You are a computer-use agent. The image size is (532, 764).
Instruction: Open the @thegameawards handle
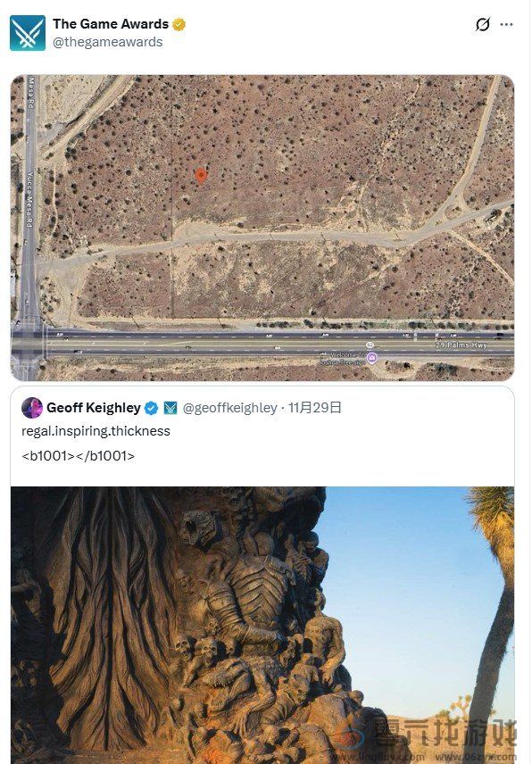[108, 42]
